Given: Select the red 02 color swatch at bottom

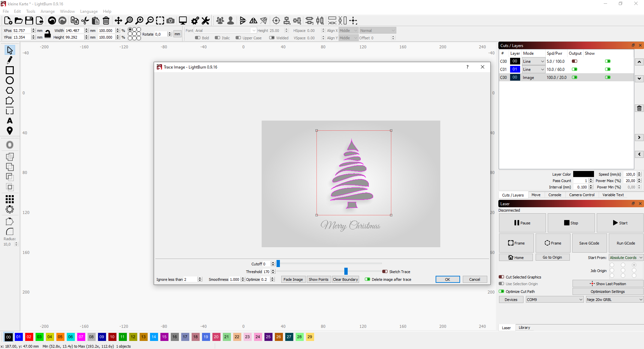Looking at the screenshot, I should coord(29,337).
